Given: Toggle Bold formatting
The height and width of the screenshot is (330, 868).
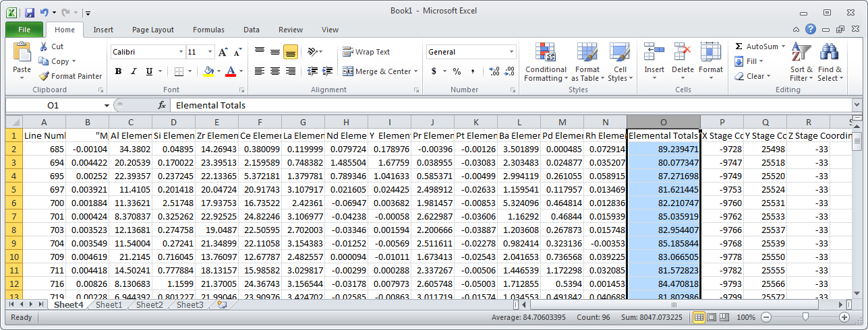Looking at the screenshot, I should (x=118, y=71).
